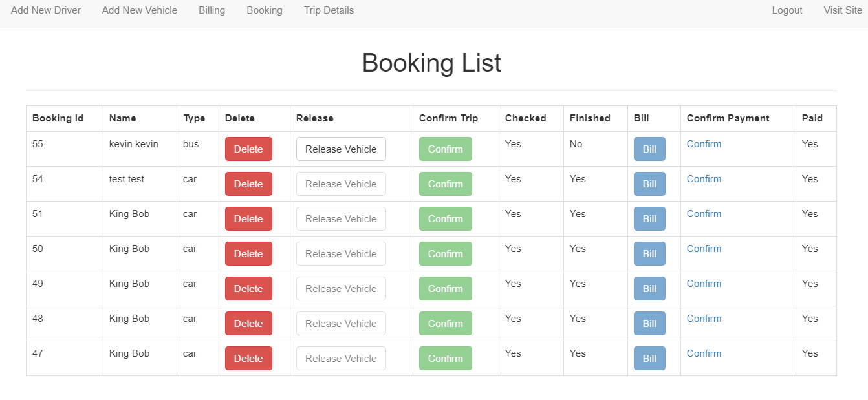
Task: Log out of the admin panel
Action: [787, 10]
